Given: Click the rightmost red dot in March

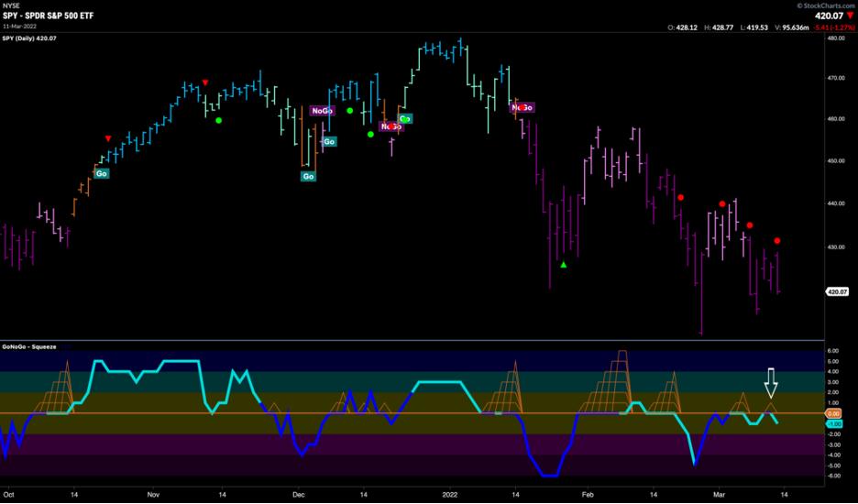Looking at the screenshot, I should 777,241.
